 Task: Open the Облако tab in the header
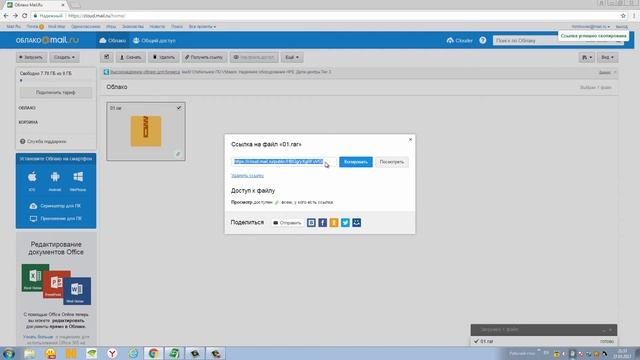(x=113, y=40)
